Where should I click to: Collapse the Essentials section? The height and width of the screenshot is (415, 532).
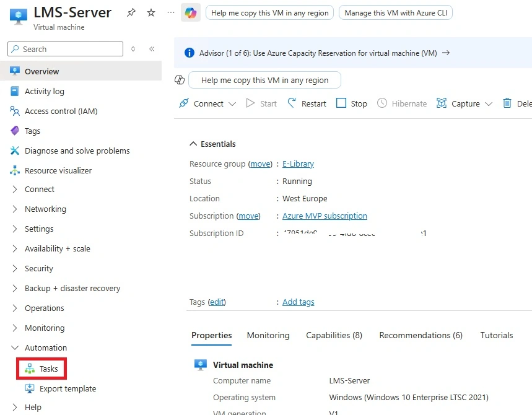pyautogui.click(x=193, y=144)
